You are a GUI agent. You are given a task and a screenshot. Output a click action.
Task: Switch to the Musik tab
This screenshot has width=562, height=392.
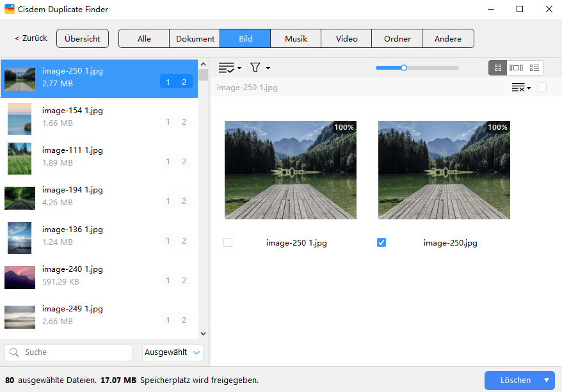click(296, 38)
